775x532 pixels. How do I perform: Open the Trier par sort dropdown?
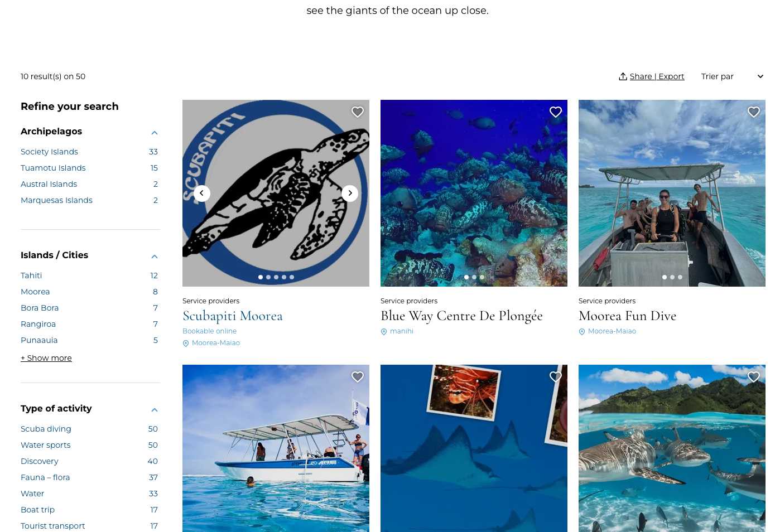(732, 76)
